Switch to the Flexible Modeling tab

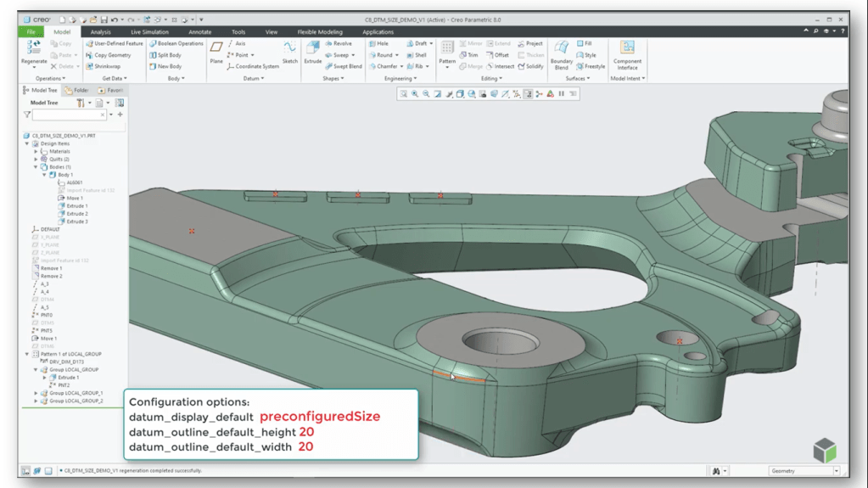point(319,32)
